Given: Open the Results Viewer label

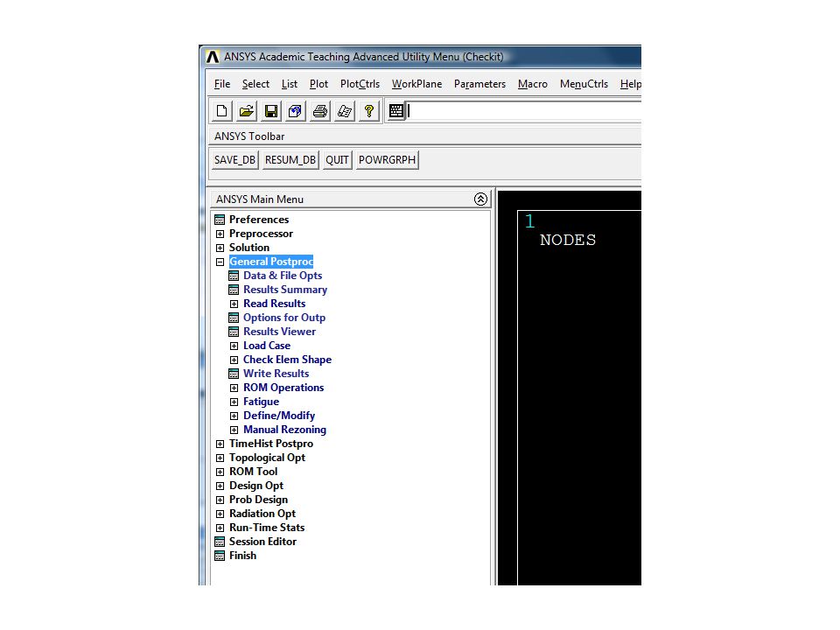Looking at the screenshot, I should (279, 332).
